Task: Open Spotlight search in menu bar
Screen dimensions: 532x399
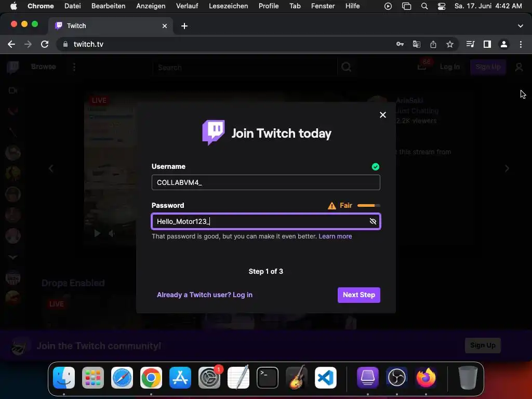Action: point(424,6)
